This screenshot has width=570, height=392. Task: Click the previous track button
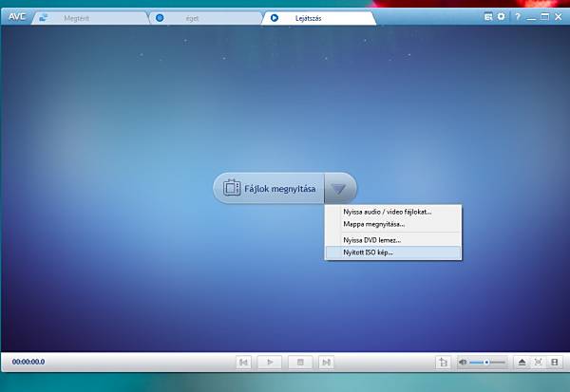coord(243,363)
